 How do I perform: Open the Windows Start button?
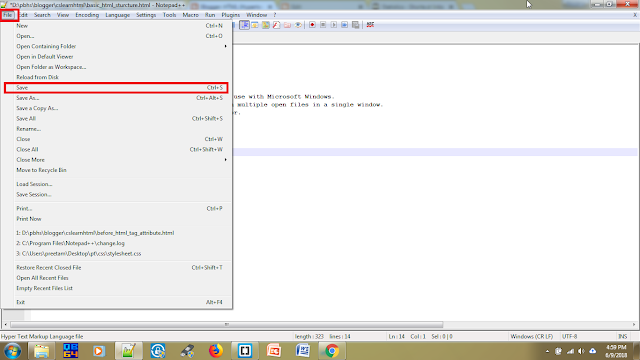click(x=13, y=351)
